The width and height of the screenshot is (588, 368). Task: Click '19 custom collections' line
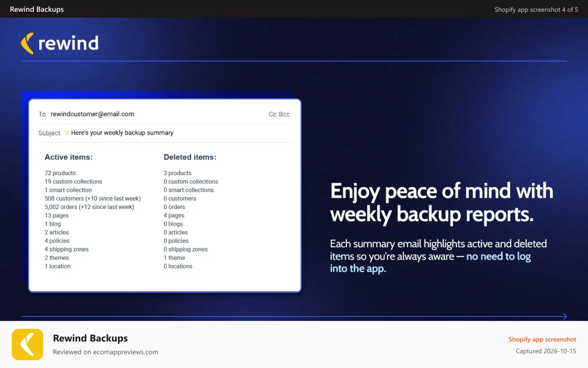[x=73, y=182]
